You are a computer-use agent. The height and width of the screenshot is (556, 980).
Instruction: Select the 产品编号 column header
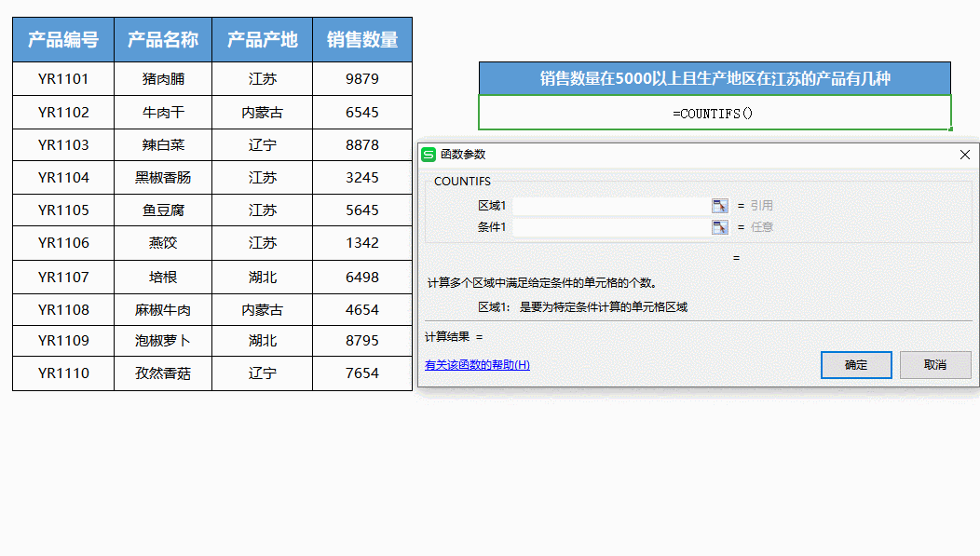pos(63,39)
